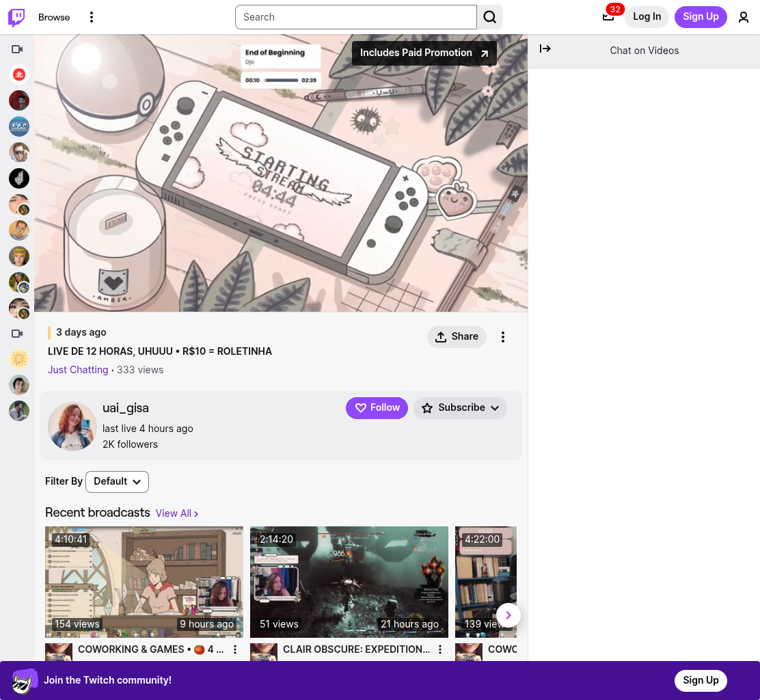Share this video
Image resolution: width=760 pixels, height=700 pixels.
[x=457, y=337]
